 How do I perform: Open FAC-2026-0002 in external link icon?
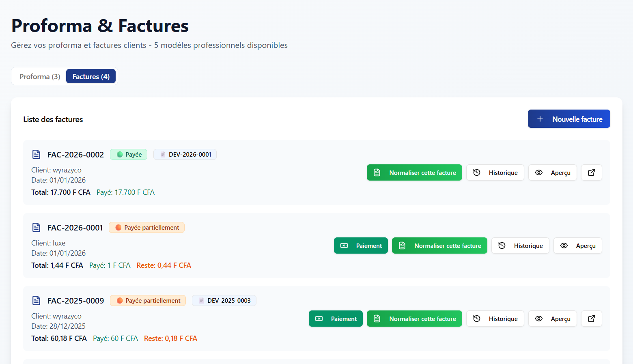point(591,172)
